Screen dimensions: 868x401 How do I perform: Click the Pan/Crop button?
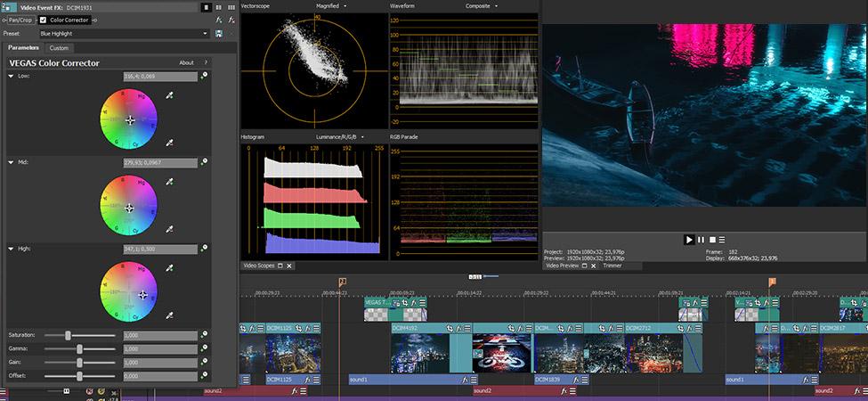(x=20, y=20)
